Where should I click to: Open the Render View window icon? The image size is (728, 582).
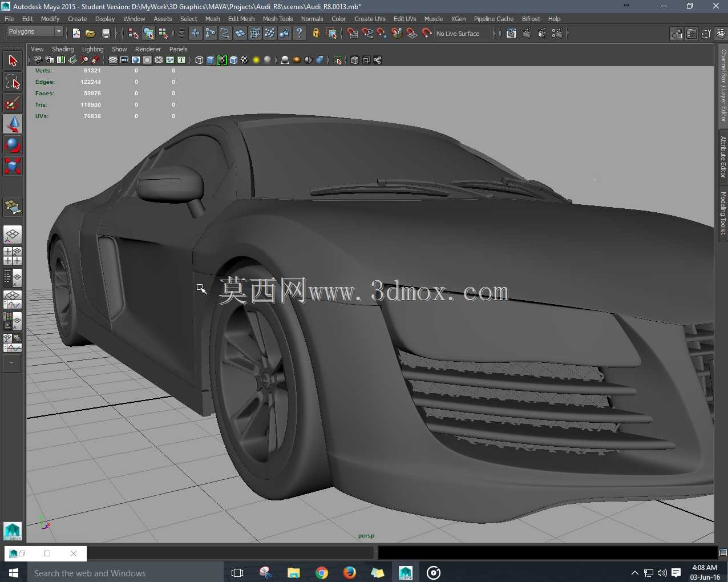(511, 34)
